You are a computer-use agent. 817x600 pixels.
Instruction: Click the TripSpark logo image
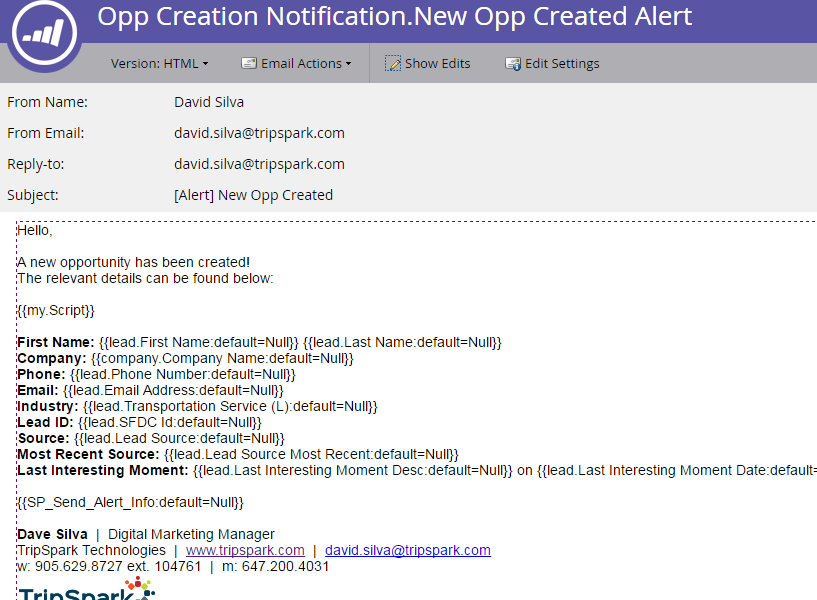pyautogui.click(x=86, y=589)
